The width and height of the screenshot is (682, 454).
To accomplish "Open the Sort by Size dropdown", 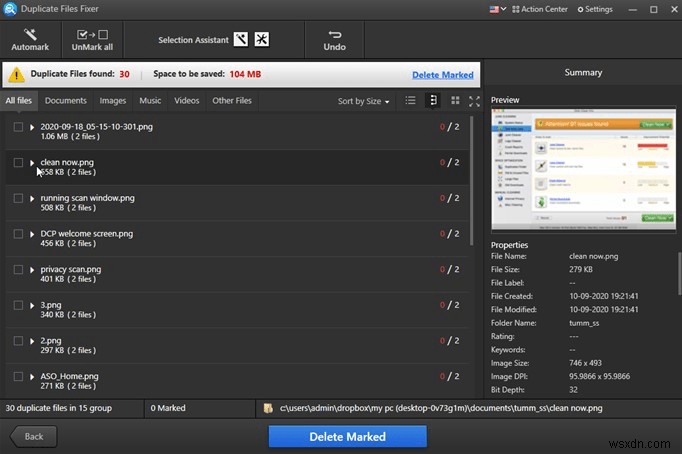I will (x=363, y=101).
